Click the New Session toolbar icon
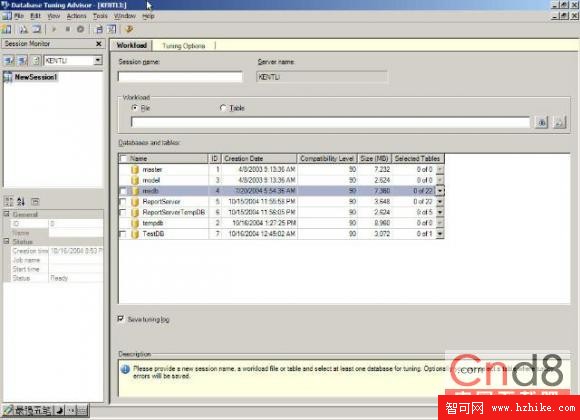The height and width of the screenshot is (420, 580). [7, 29]
